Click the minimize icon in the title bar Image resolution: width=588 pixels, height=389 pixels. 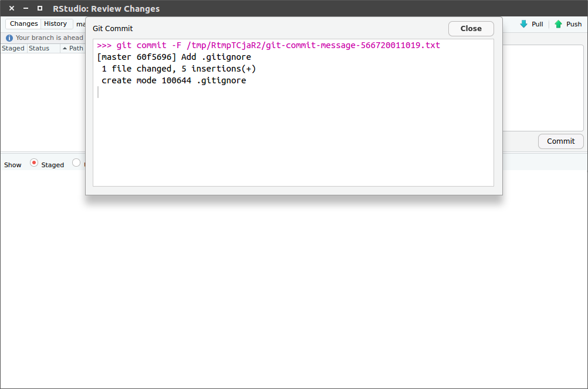(25, 8)
